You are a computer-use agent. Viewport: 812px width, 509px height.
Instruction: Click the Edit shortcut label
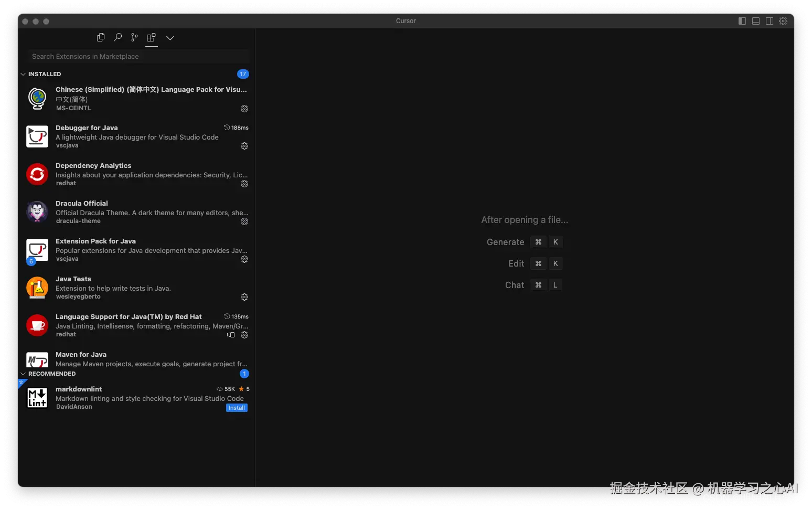coord(516,263)
